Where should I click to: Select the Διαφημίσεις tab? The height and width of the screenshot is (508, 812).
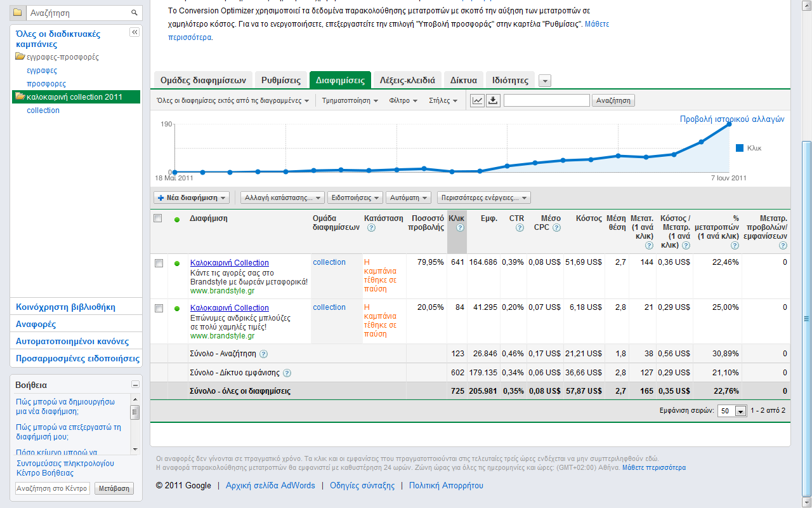tap(340, 80)
